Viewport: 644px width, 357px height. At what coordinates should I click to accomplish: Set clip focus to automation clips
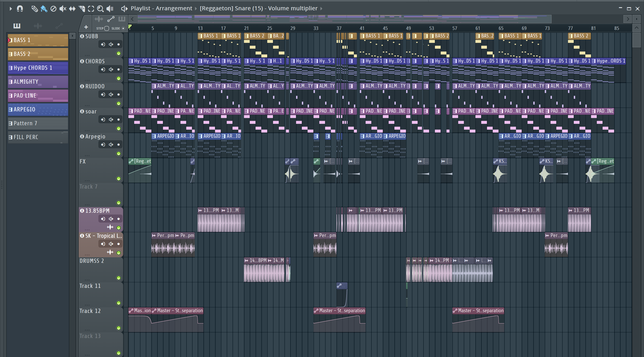pos(111,19)
